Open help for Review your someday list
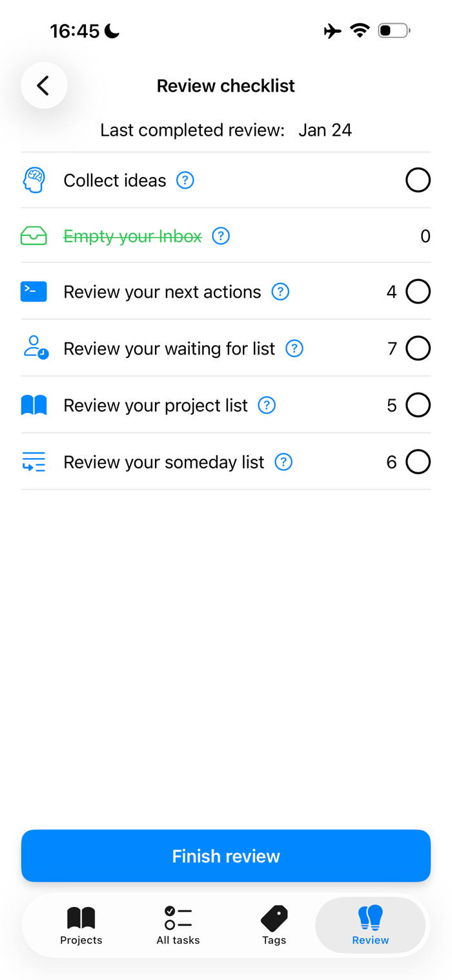This screenshot has width=452, height=980. click(x=283, y=462)
